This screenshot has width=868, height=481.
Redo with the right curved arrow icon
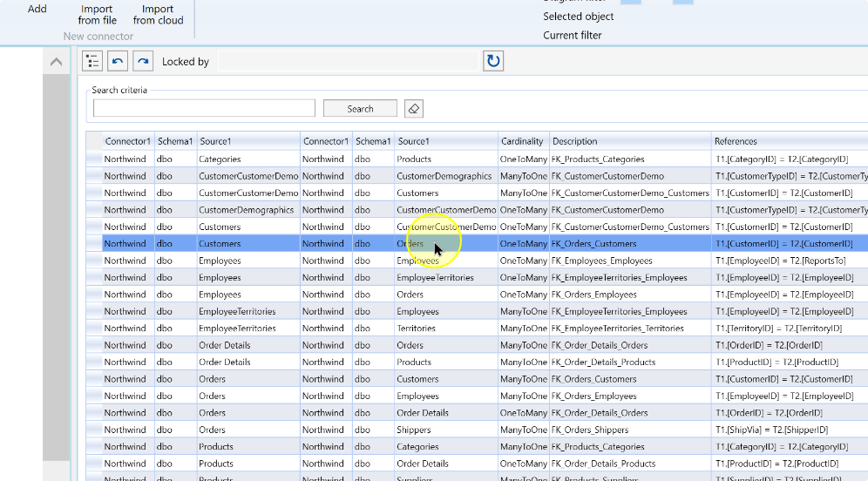[x=143, y=61]
